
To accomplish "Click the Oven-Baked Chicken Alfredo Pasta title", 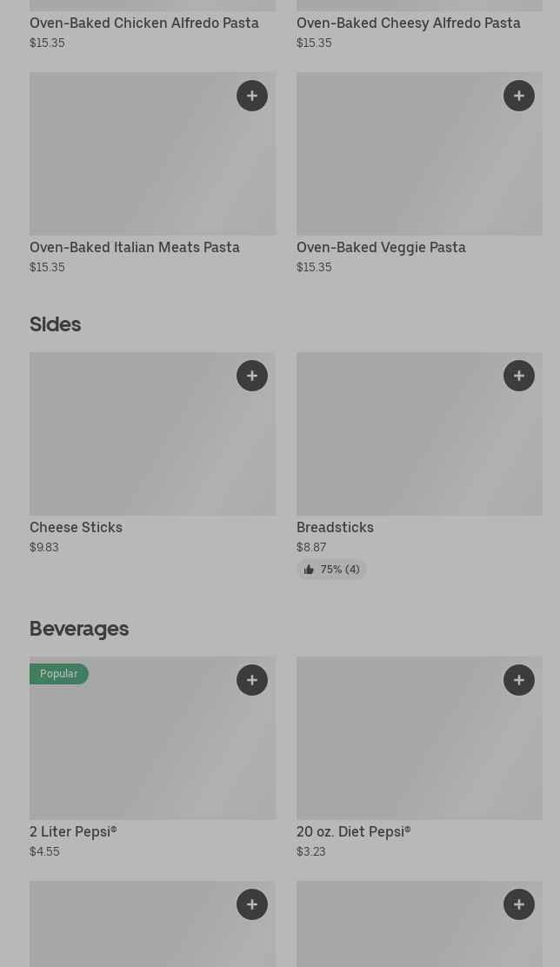I will (144, 23).
